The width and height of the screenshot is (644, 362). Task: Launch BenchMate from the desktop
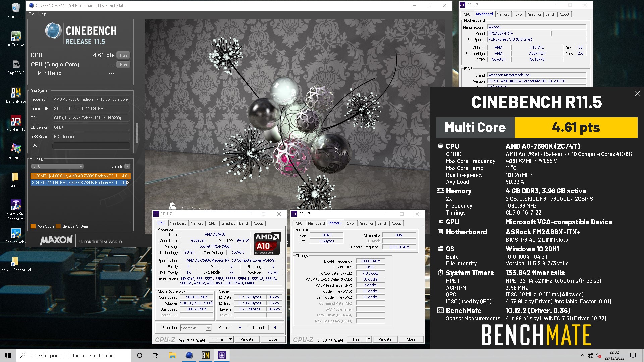pos(16,95)
